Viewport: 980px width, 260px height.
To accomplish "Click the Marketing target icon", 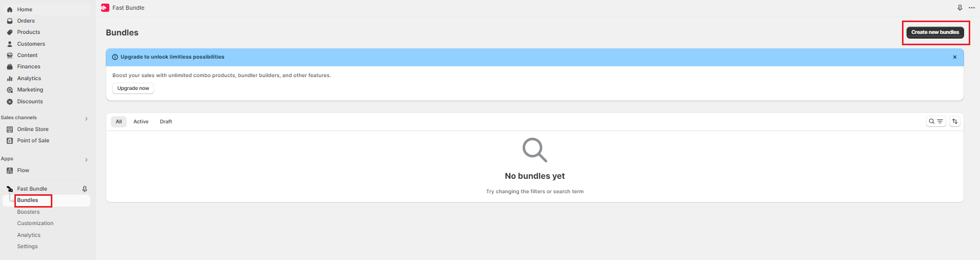I will (10, 90).
